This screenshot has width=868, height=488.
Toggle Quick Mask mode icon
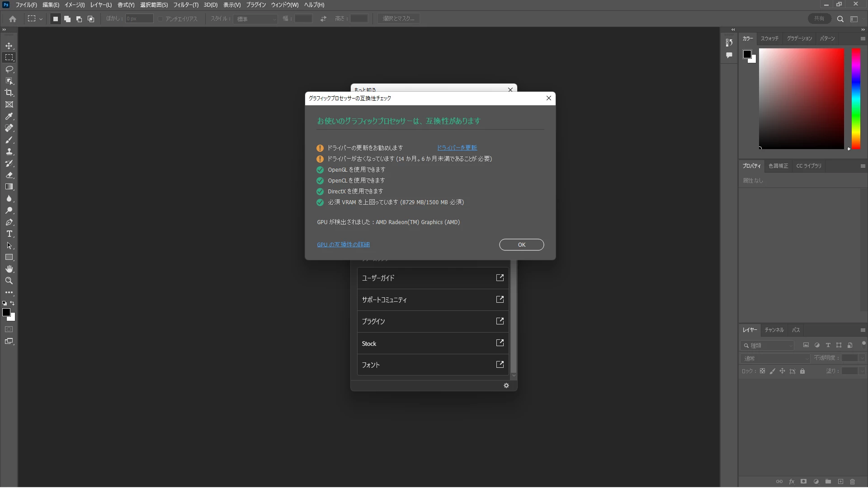(x=9, y=329)
